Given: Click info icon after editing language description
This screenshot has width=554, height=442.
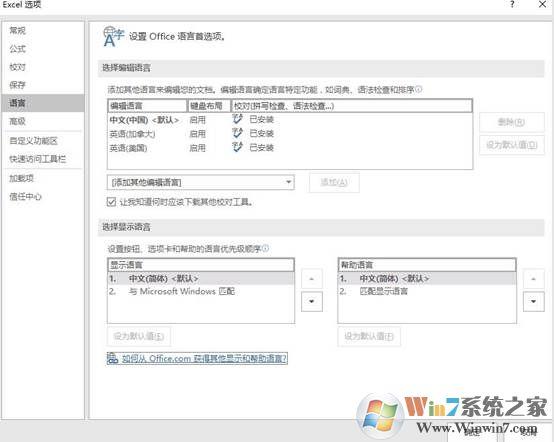Looking at the screenshot, I should pyautogui.click(x=418, y=89).
